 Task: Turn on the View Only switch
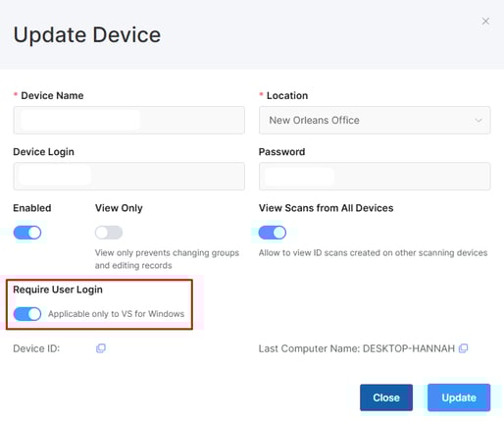[x=109, y=233]
